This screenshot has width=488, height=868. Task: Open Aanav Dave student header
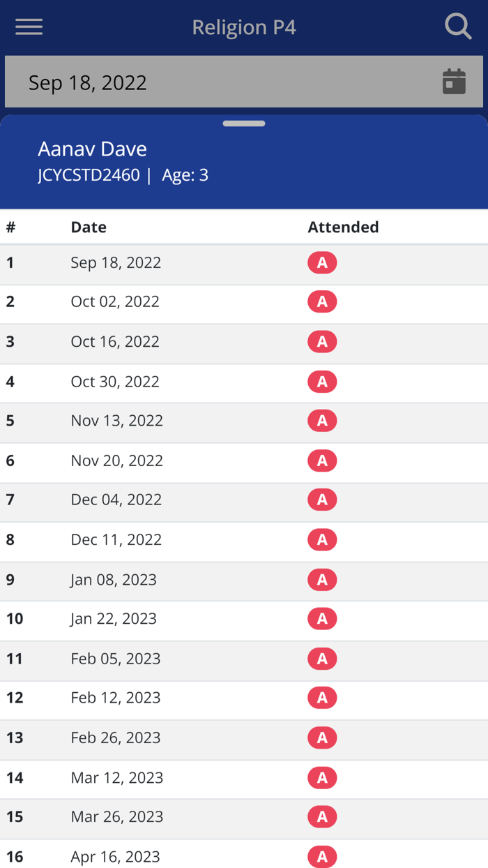click(x=92, y=149)
